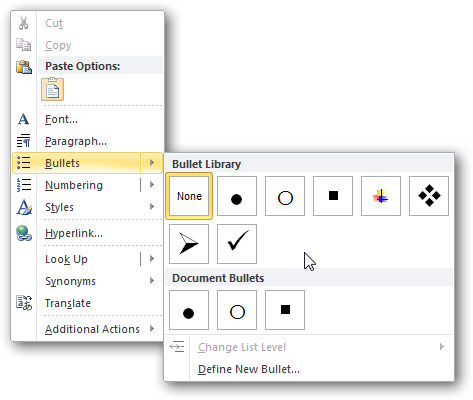The image size is (473, 400).
Task: Expand the Styles submenu arrow
Action: [x=152, y=207]
